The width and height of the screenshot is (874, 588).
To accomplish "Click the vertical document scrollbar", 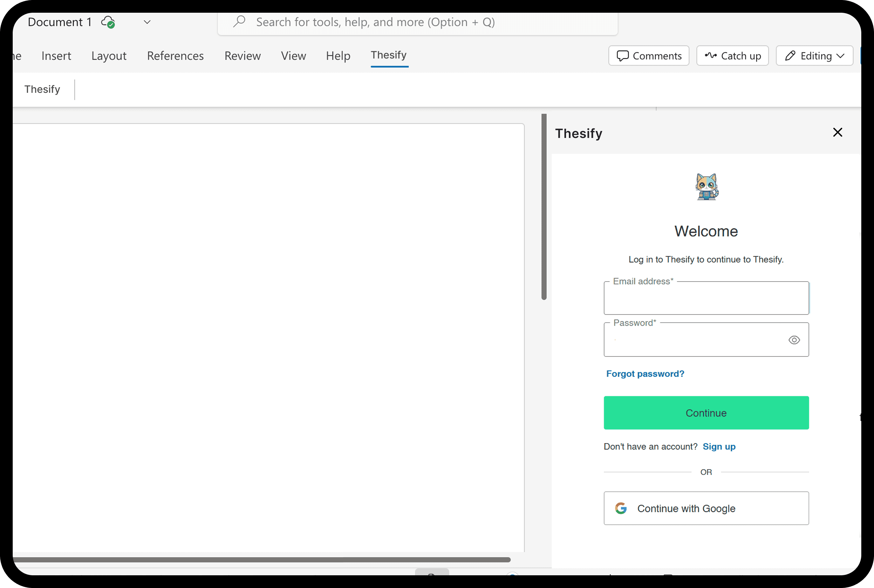I will click(544, 207).
